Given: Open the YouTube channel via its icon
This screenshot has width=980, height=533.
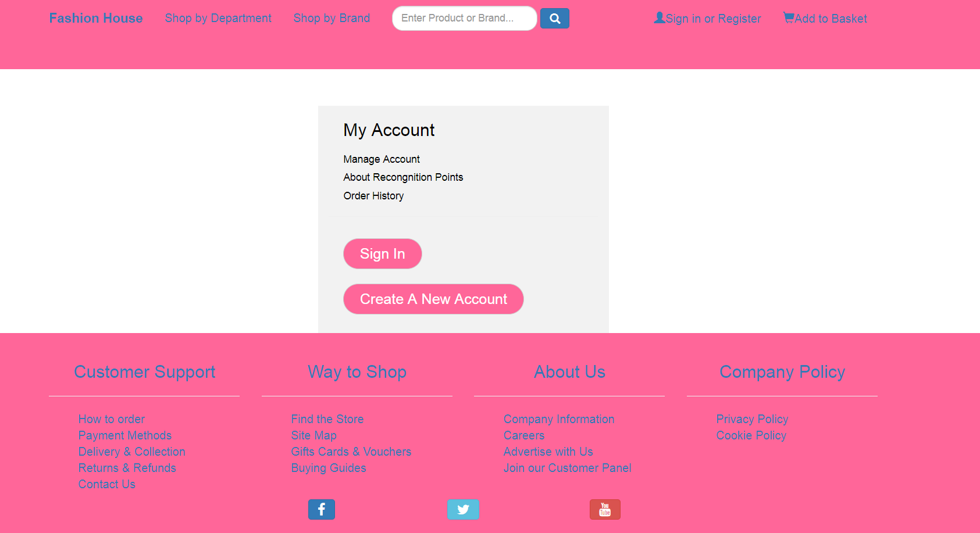Looking at the screenshot, I should click(605, 509).
